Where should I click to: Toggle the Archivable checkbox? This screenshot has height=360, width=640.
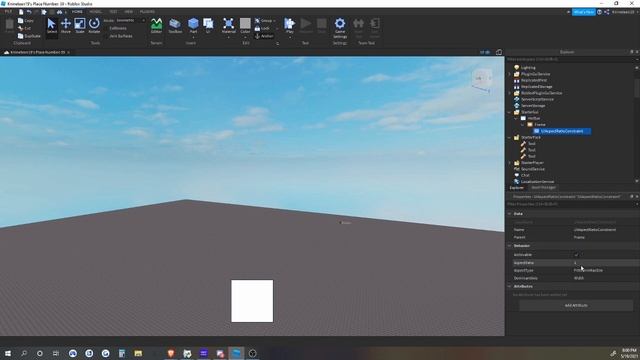[576, 255]
